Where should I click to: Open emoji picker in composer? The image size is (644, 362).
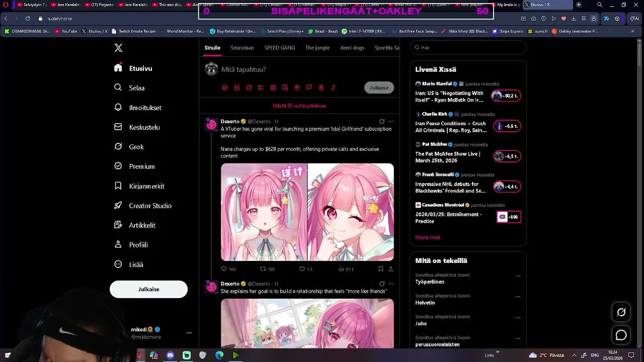click(273, 87)
